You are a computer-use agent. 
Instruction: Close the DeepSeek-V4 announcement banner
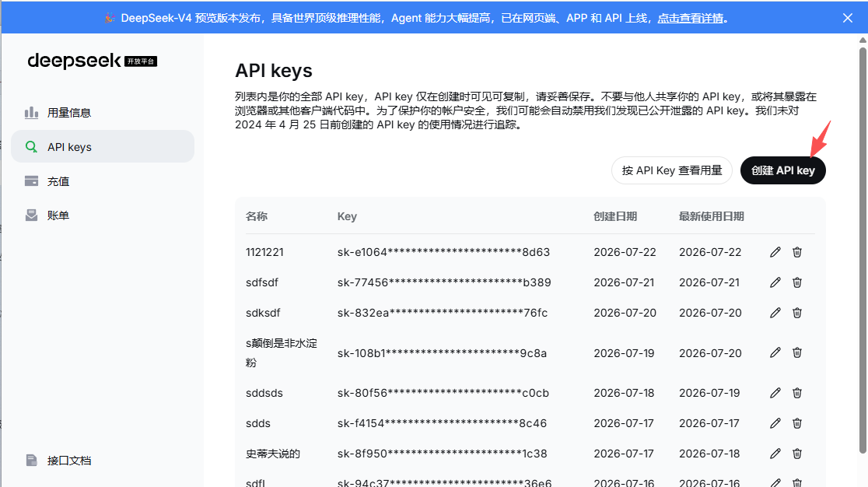tap(848, 18)
